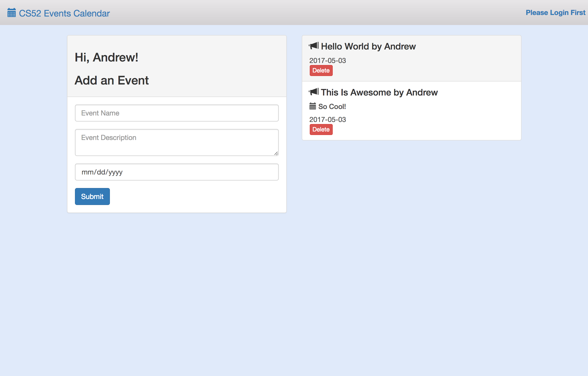Click the Hello World event date 2017-05-03
588x376 pixels.
pyautogui.click(x=327, y=60)
